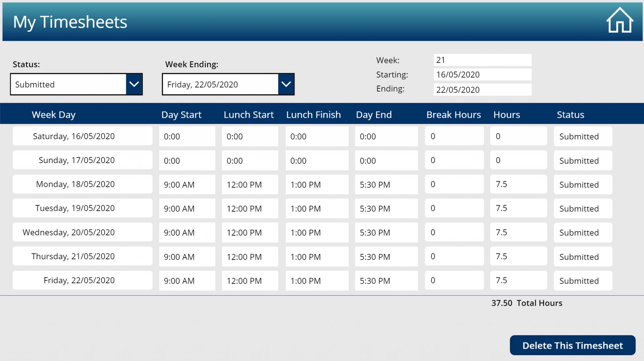644x361 pixels.
Task: Click the Week number field showing 21
Action: click(483, 59)
